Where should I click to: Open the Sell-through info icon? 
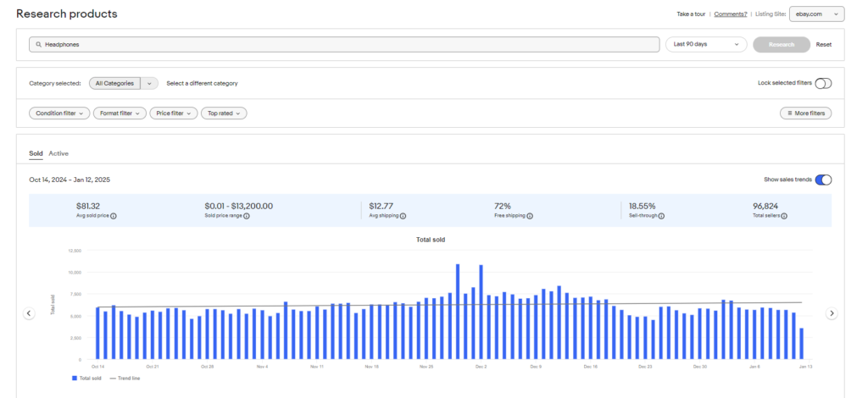click(x=661, y=216)
